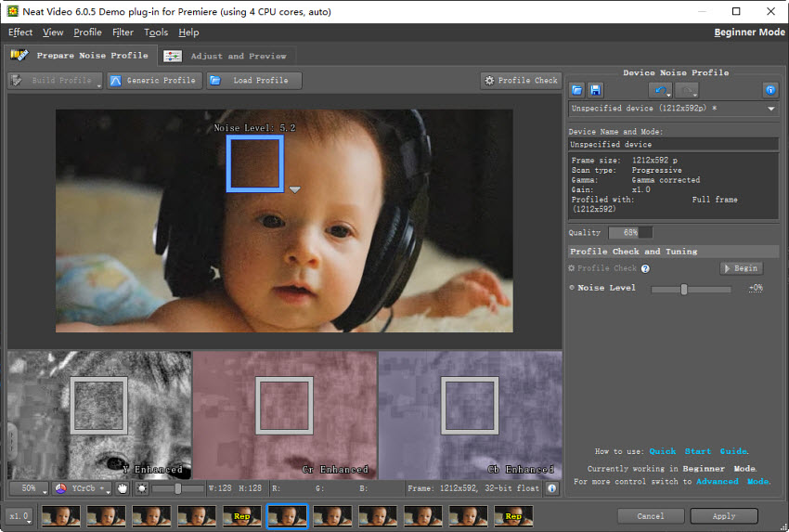Select the highlighted current frame thumbnail
789x532 pixels.
(x=288, y=516)
